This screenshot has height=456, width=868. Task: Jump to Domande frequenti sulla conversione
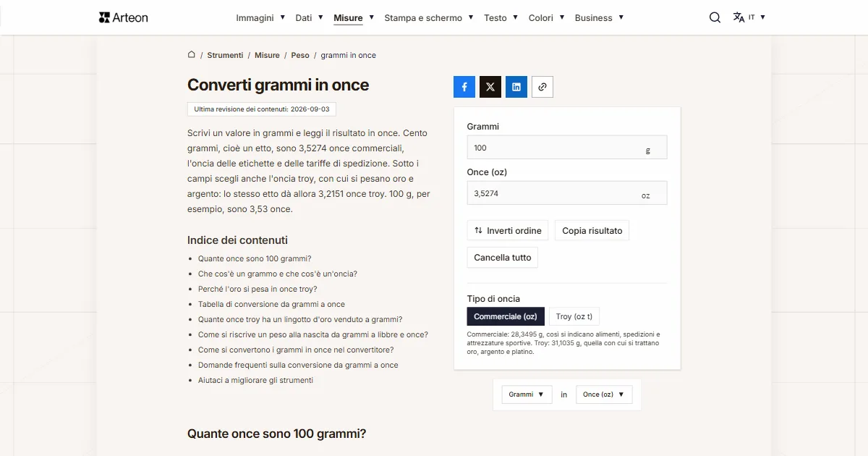298,365
